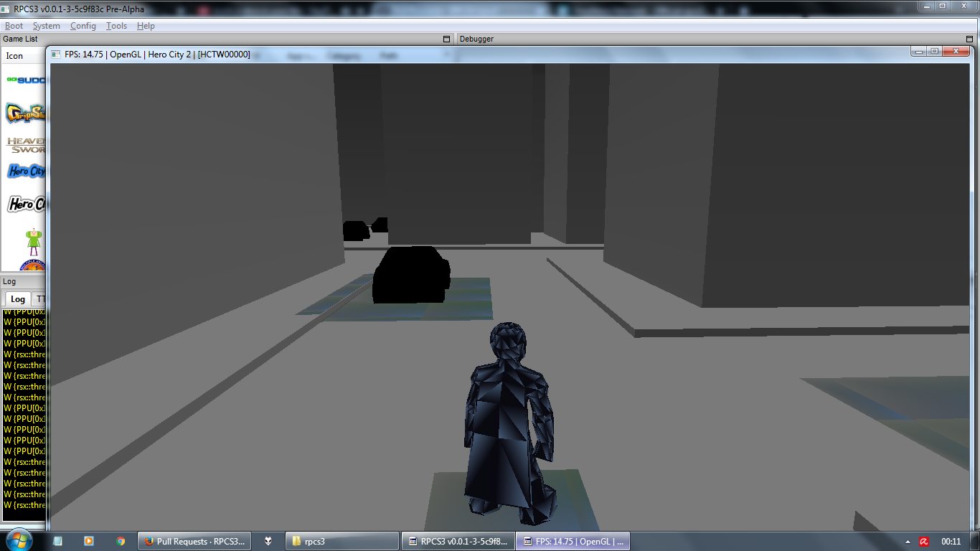Select the black-and-white Hero City 2 icon
This screenshot has height=551, width=980.
26,204
